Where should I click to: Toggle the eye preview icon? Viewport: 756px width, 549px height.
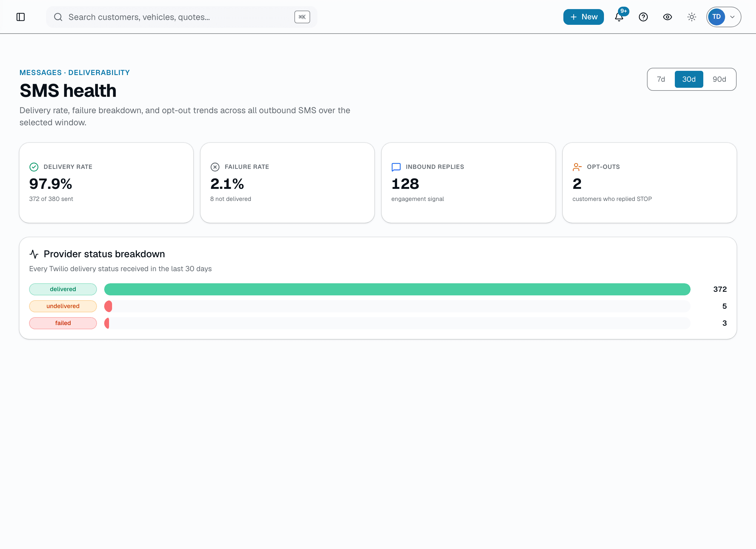(667, 17)
